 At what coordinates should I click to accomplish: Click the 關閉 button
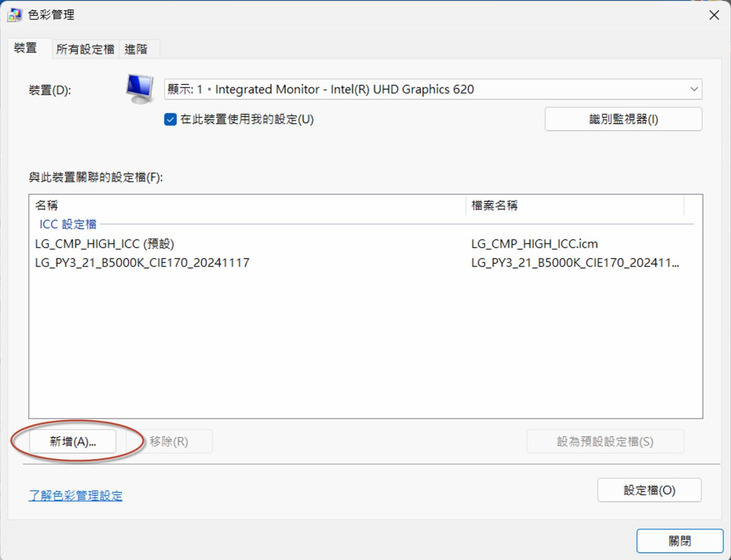coord(679,540)
